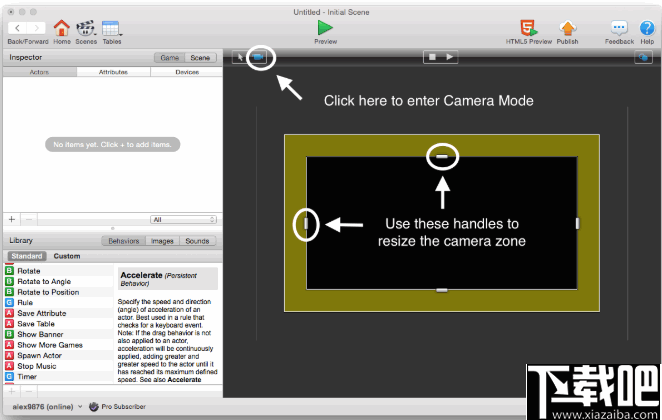Select Scene in the Inspector
The width and height of the screenshot is (662, 420).
(x=200, y=57)
